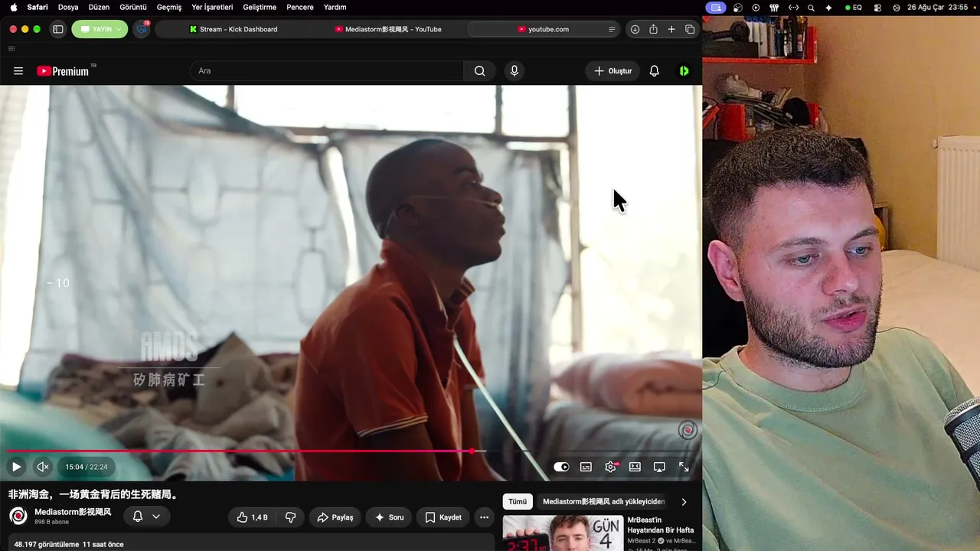The width and height of the screenshot is (980, 551).
Task: Open more actions three-dot menu
Action: [484, 517]
